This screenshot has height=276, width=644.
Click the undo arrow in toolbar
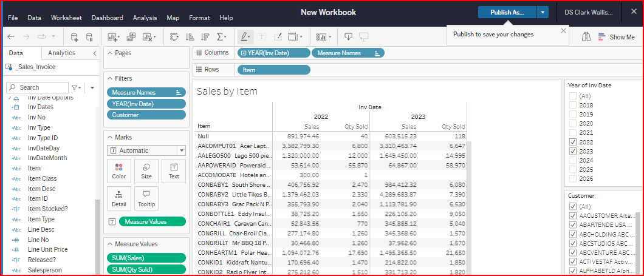click(x=11, y=37)
